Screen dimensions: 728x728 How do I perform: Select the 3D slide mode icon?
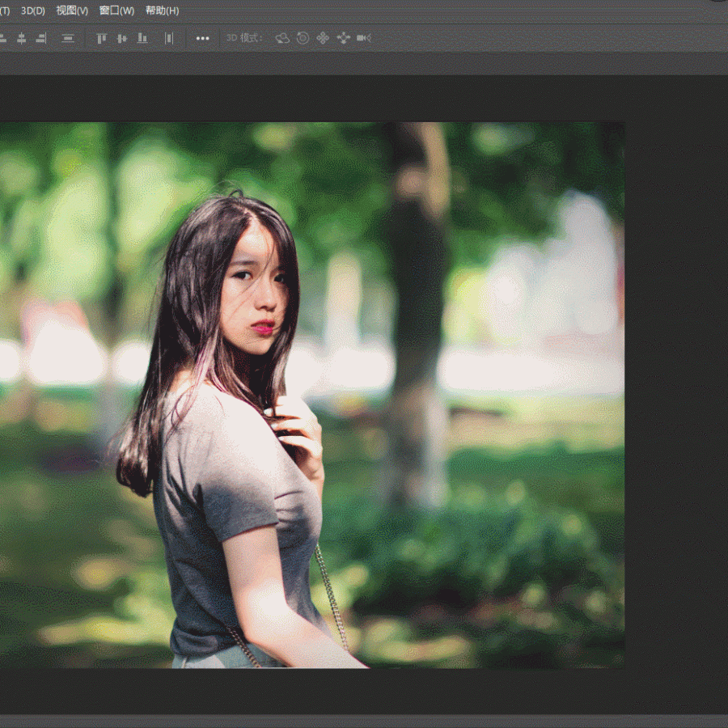[x=343, y=38]
